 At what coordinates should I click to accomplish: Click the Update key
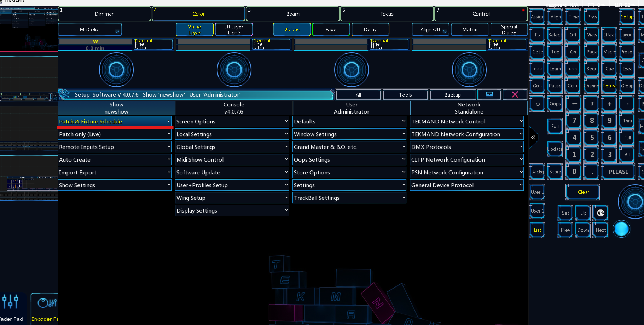[x=555, y=149]
